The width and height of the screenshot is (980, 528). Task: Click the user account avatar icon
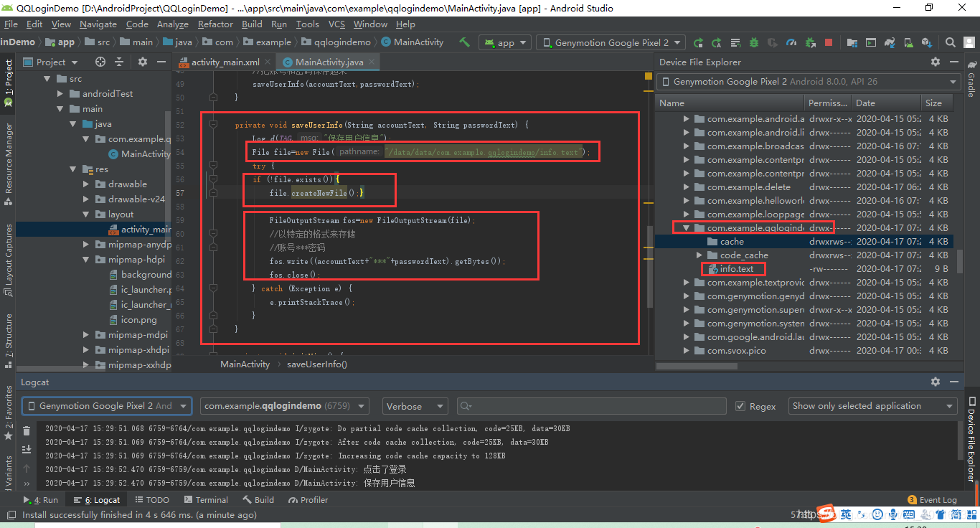tap(969, 42)
